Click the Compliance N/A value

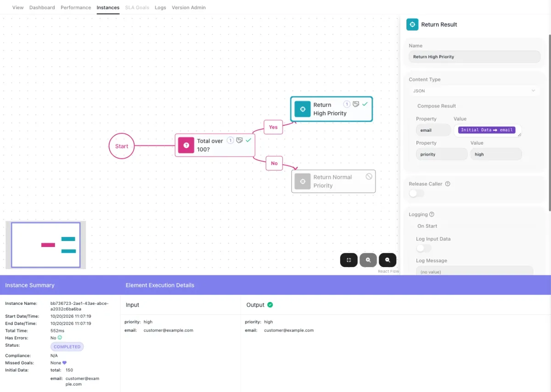click(54, 356)
